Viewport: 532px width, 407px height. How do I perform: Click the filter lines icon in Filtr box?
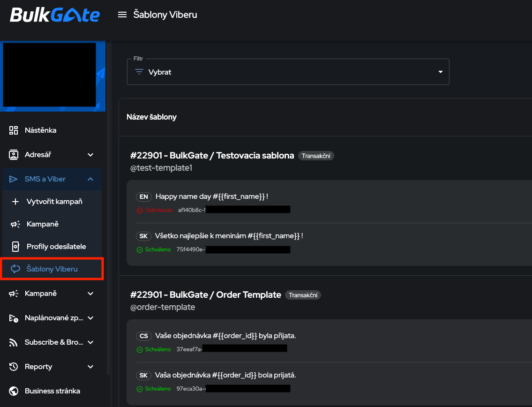(x=139, y=72)
